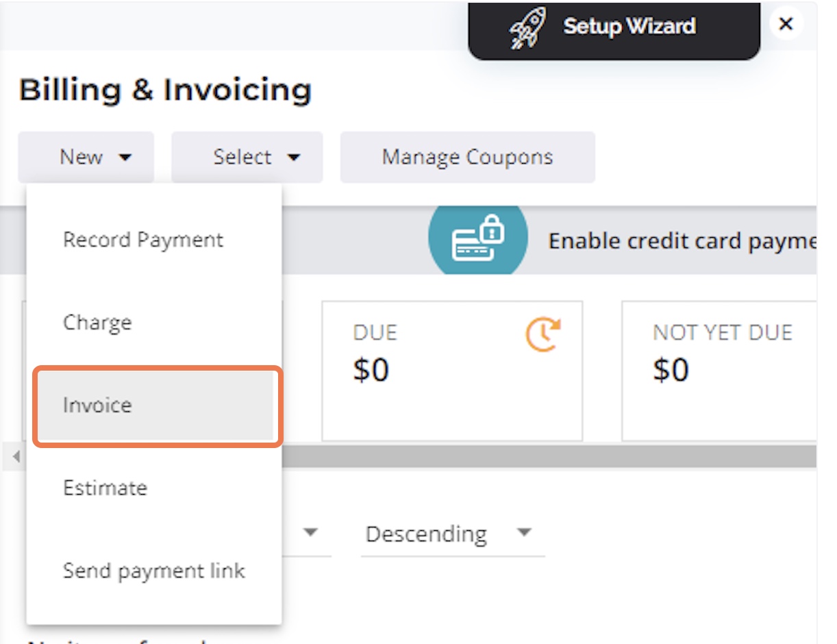Image resolution: width=837 pixels, height=644 pixels.
Task: Open the Descending sort order dropdown
Action: pos(453,534)
